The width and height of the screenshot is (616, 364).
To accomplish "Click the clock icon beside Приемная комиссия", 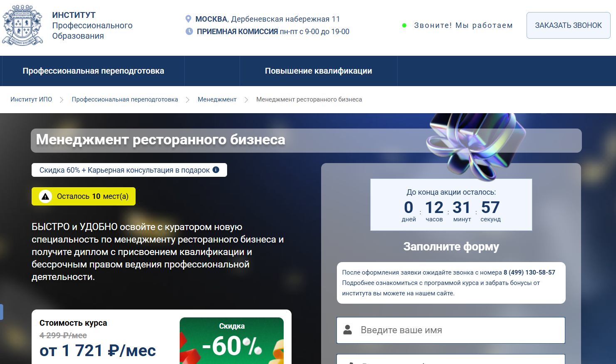I will click(x=189, y=32).
